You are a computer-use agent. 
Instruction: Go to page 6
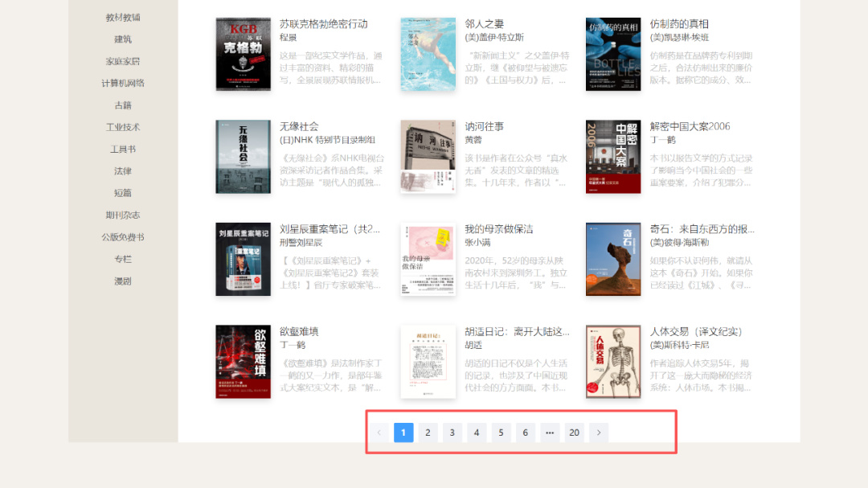[x=526, y=433]
